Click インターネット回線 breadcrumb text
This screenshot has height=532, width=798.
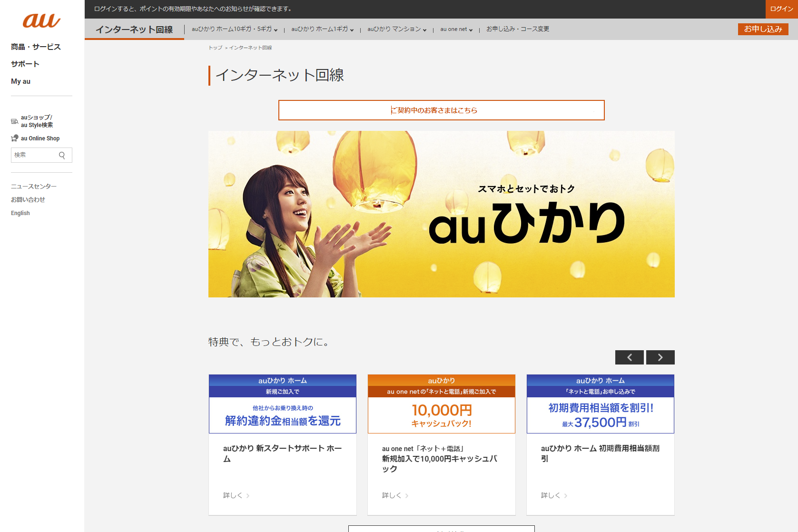click(250, 48)
